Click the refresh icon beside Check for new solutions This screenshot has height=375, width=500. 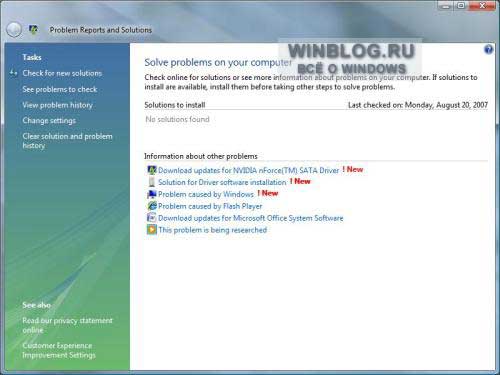pyautogui.click(x=13, y=73)
